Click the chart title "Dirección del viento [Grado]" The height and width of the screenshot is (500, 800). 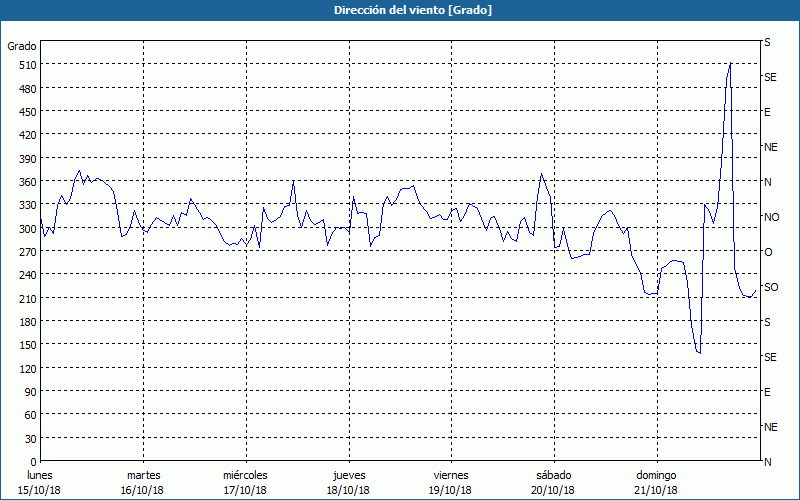[400, 10]
